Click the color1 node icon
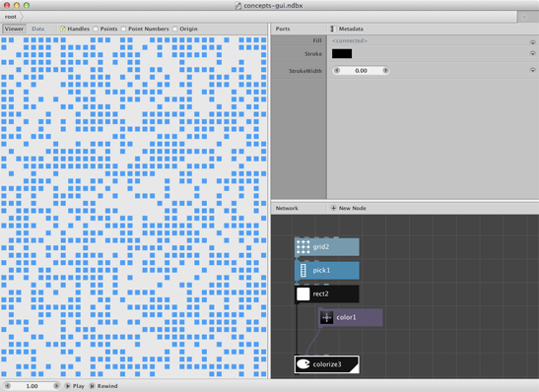The image size is (539, 392). (x=326, y=317)
